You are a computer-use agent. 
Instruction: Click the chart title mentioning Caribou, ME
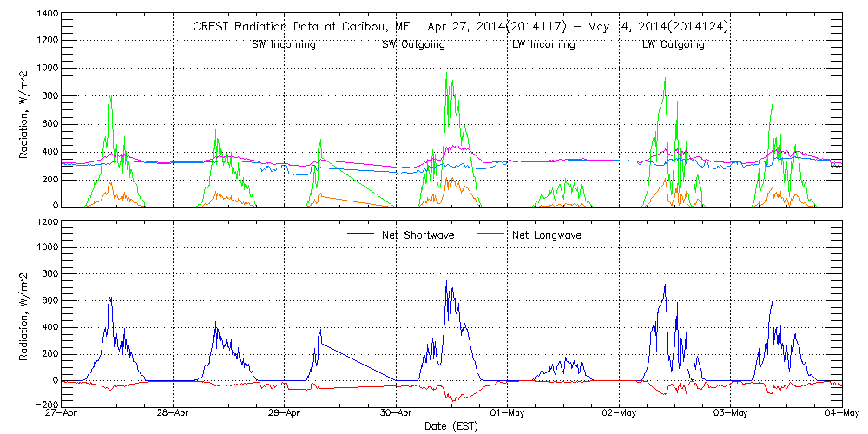tap(459, 27)
